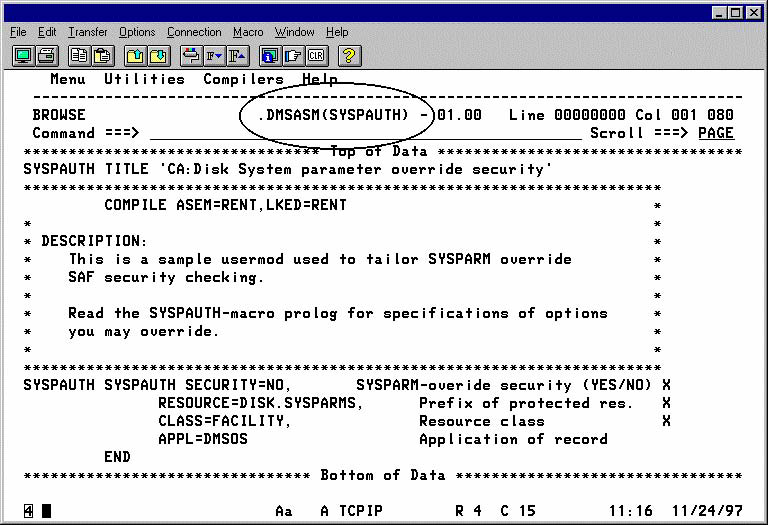This screenshot has height=525, width=768.
Task: Click the SYSPAUTH TITLE source line
Action: point(288,169)
